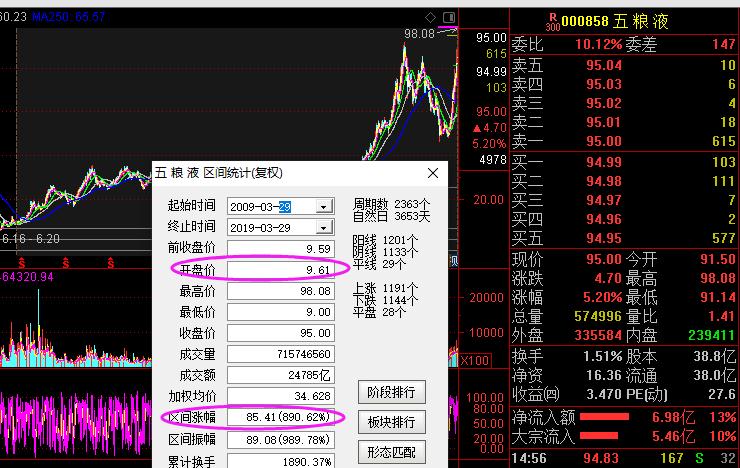This screenshot has width=740, height=468.
Task: Click the 阶段排行 button
Action: 392,392
